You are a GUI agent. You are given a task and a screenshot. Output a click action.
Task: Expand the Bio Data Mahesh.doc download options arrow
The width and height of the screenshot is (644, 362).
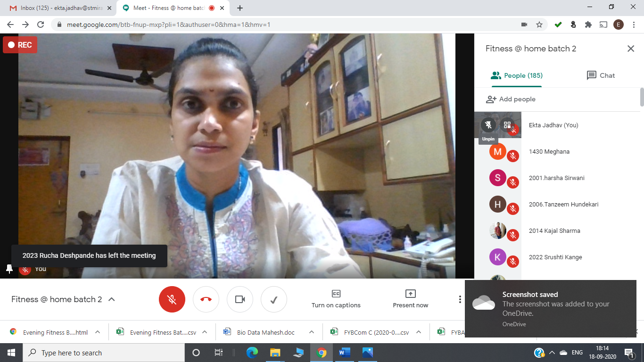(x=311, y=332)
